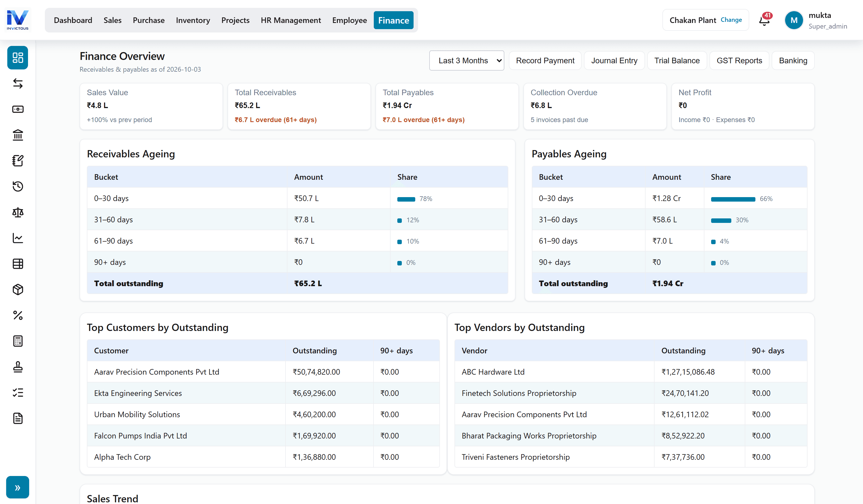Open the bank building sidebar icon
The image size is (863, 504).
[x=17, y=135]
